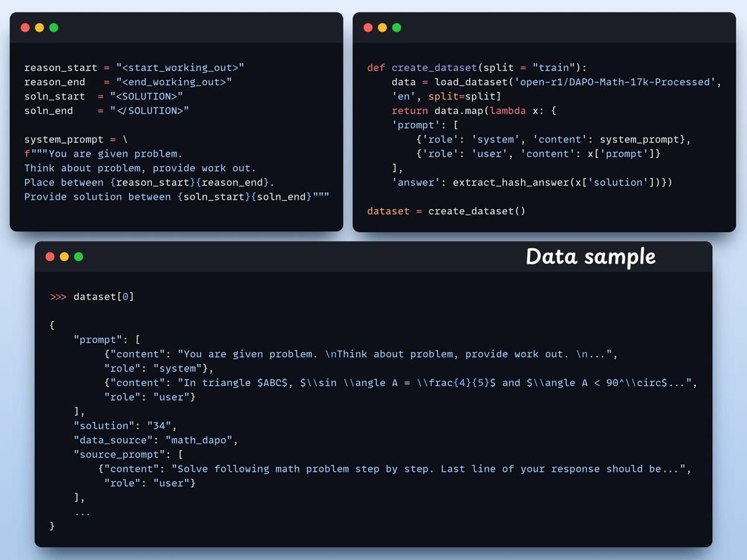
Task: Click the return keyword in create_dataset
Action: coord(409,111)
